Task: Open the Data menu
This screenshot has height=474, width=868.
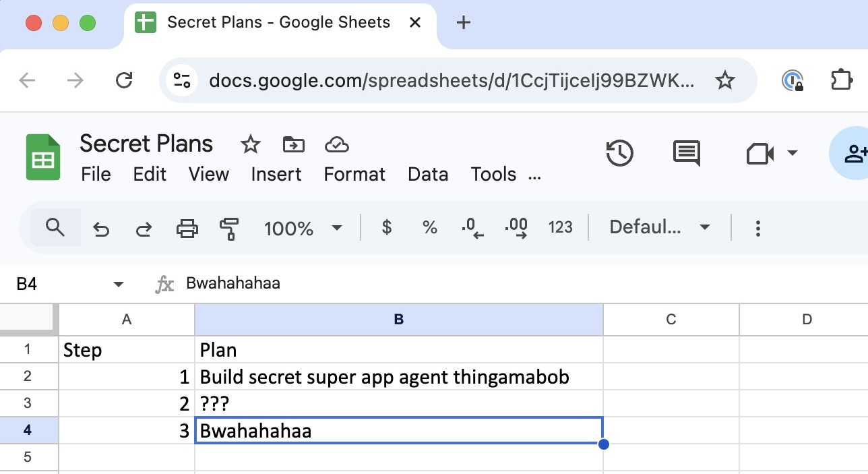Action: point(428,175)
